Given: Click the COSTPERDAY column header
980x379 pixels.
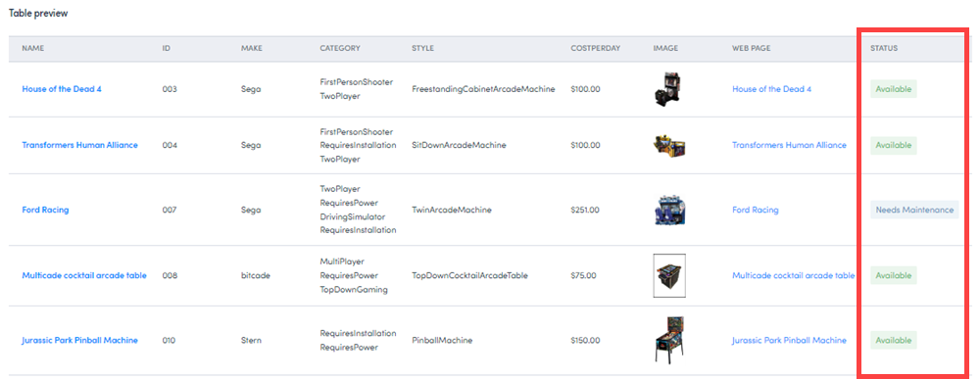Looking at the screenshot, I should click(x=595, y=48).
